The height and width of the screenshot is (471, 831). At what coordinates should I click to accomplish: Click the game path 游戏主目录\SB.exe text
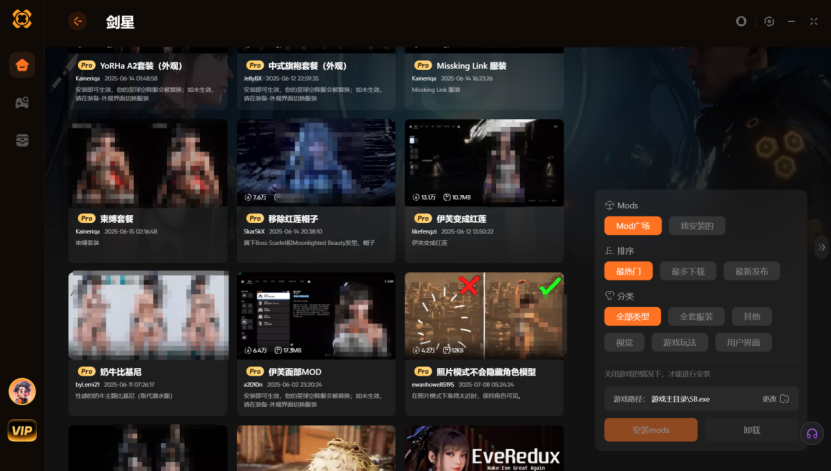point(680,399)
